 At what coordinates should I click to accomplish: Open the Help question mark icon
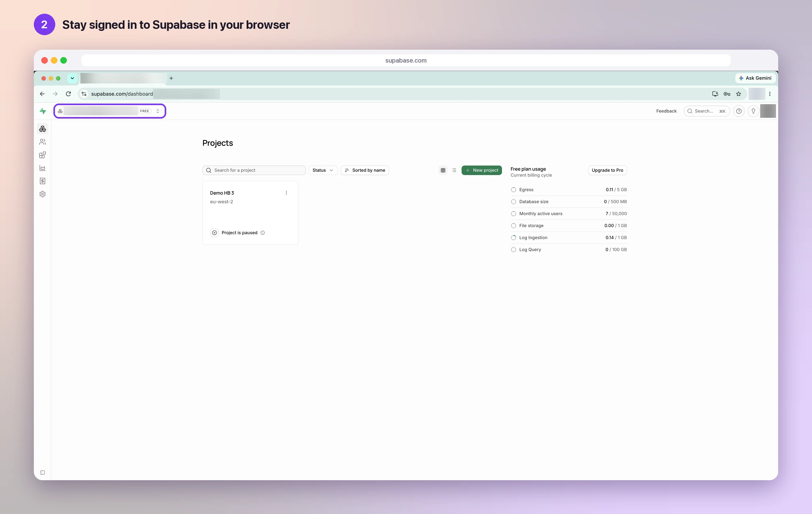[739, 111]
